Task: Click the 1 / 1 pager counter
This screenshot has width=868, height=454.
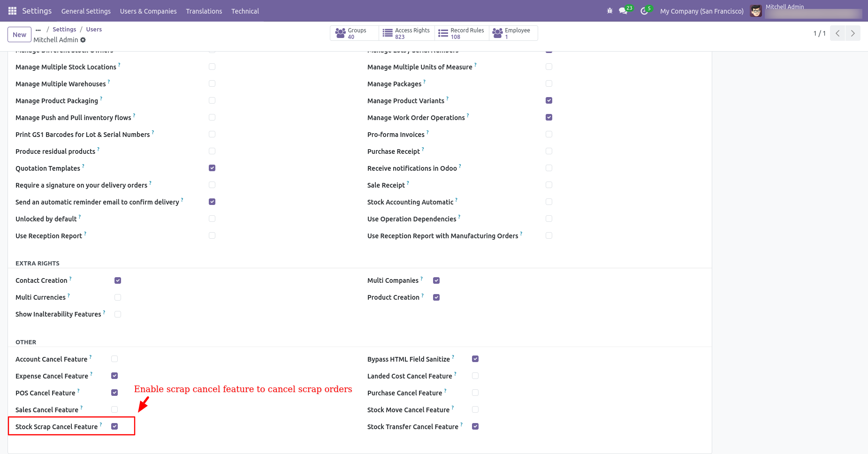Action: [819, 33]
